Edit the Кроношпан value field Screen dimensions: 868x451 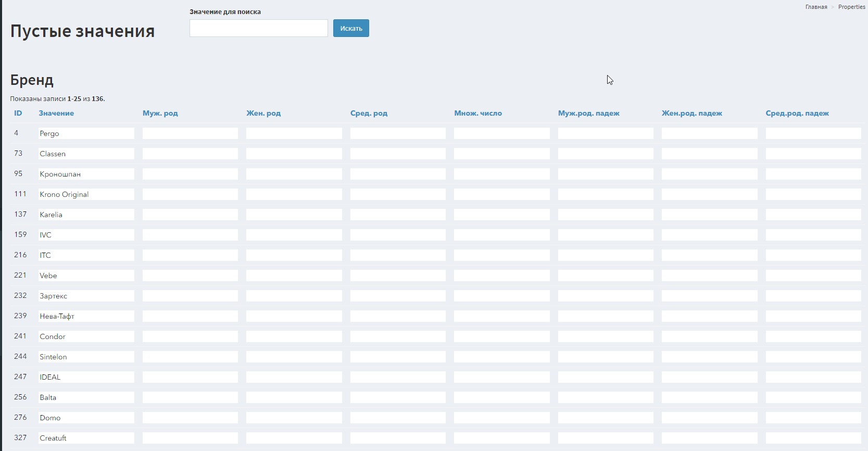pyautogui.click(x=86, y=174)
